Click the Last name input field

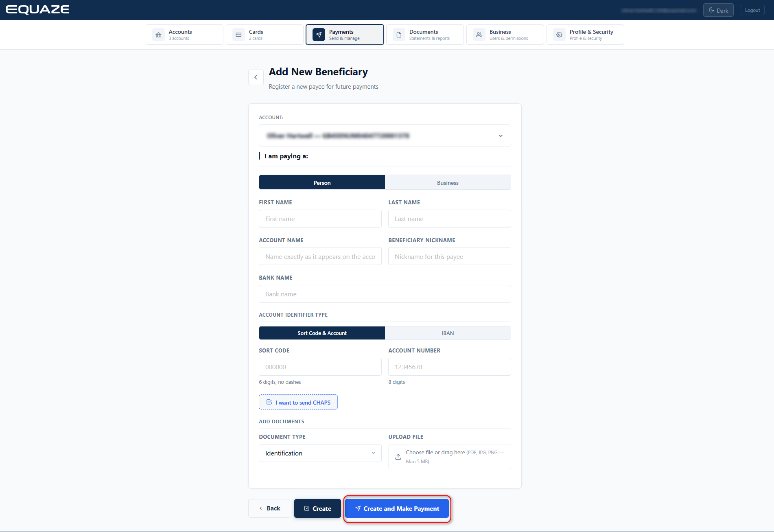point(450,219)
